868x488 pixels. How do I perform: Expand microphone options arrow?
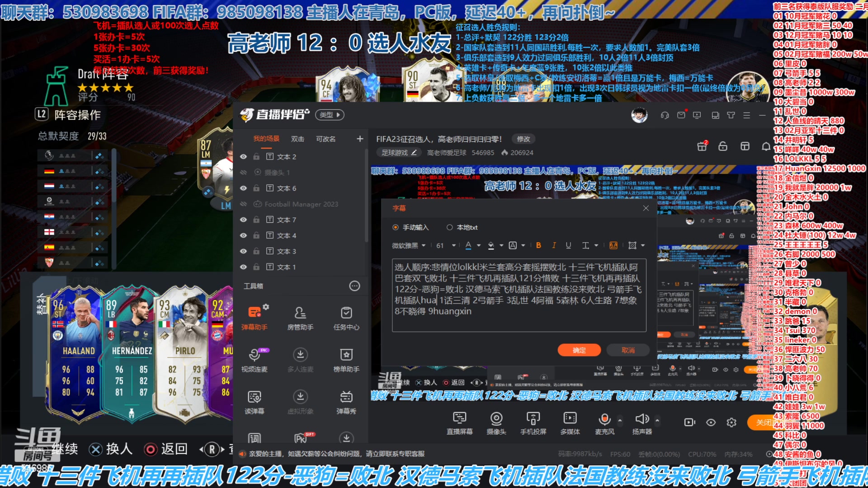620,420
